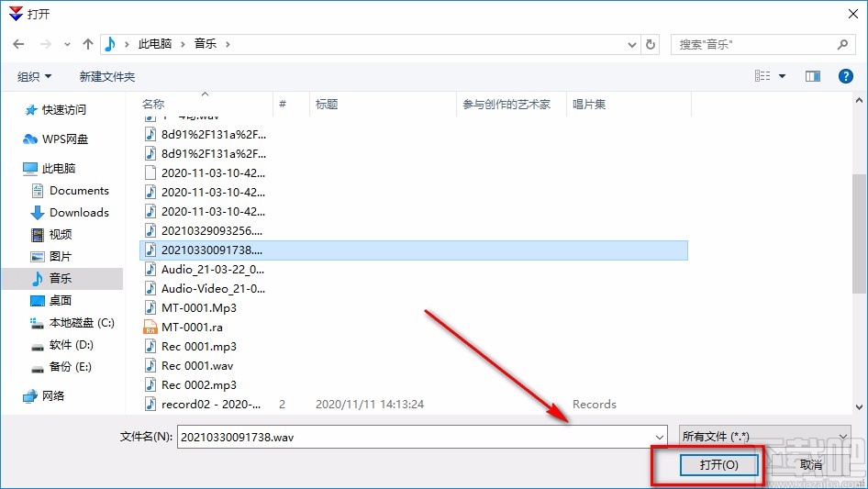Screen dimensions: 868x489
Task: Select file 20210329093256
Action: point(211,231)
